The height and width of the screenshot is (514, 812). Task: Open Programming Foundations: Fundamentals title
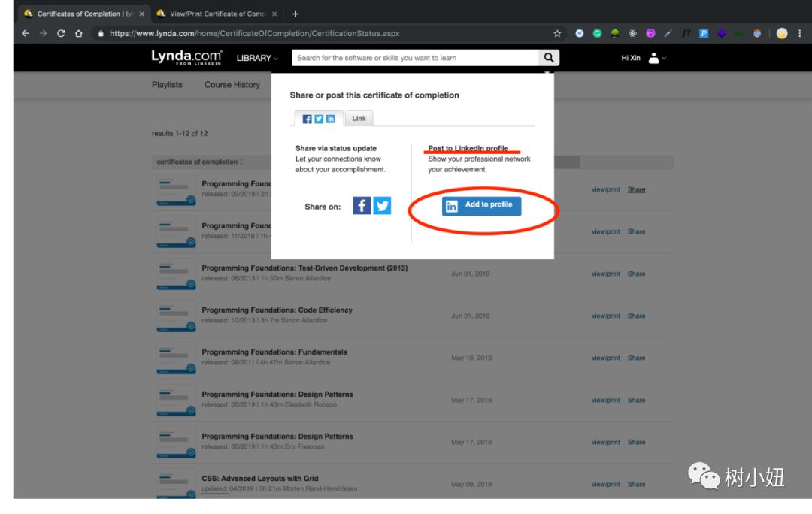pyautogui.click(x=274, y=352)
